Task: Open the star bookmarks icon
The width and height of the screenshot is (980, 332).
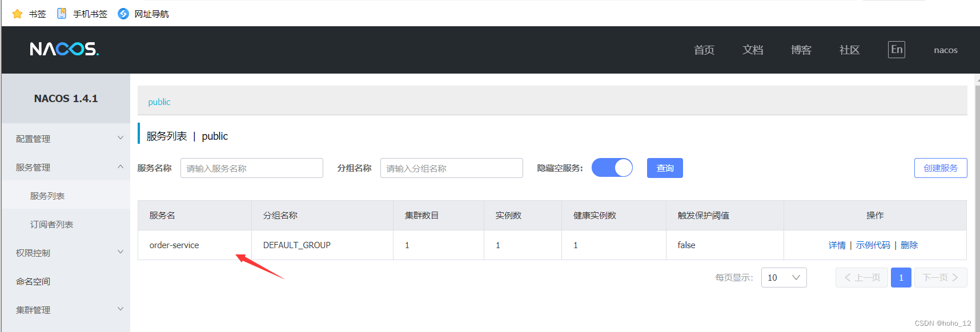Action: [x=18, y=14]
